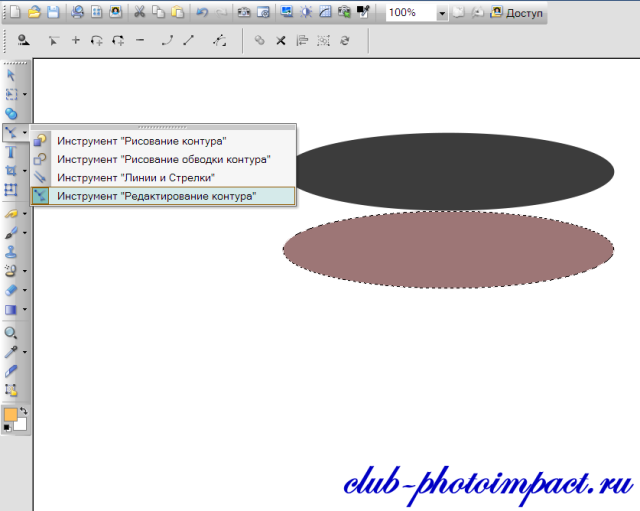Viewport: 640px width, 511px height.
Task: Choose Инструмент "Рисование контура"
Action: [x=163, y=141]
